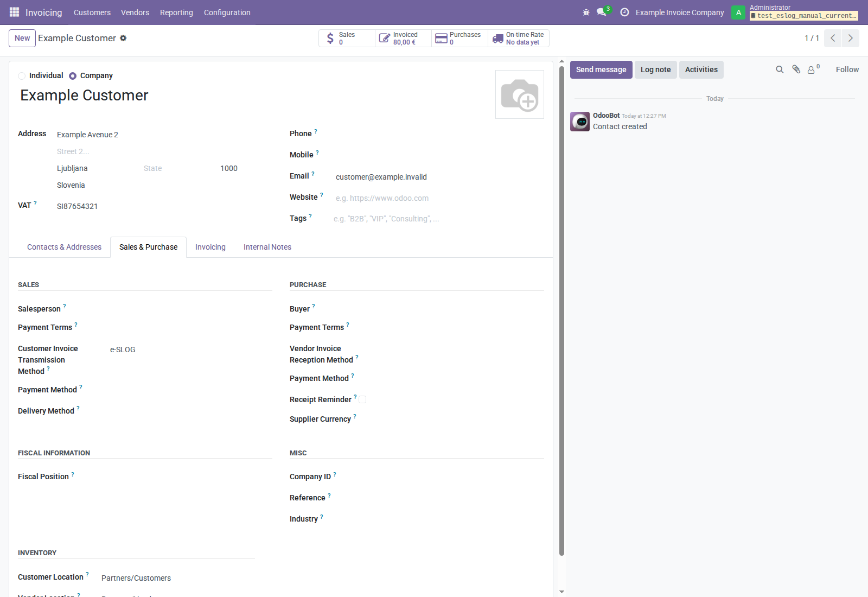Click the Log note button

(x=656, y=69)
